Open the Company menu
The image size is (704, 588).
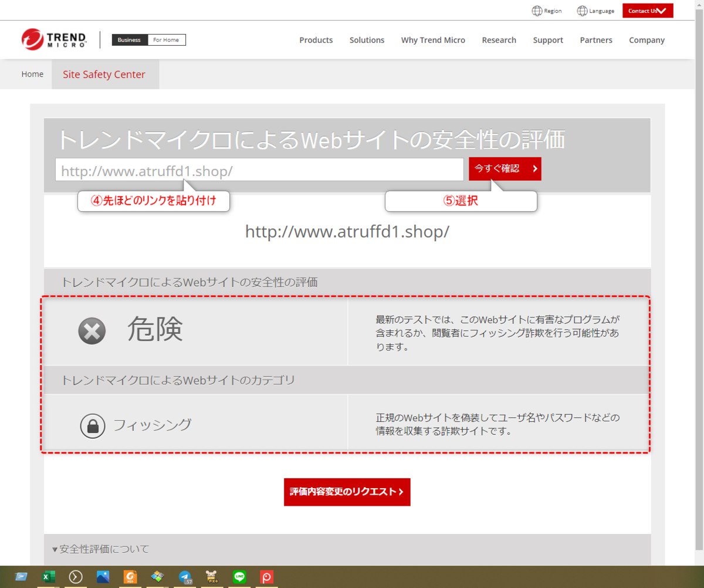pos(647,40)
